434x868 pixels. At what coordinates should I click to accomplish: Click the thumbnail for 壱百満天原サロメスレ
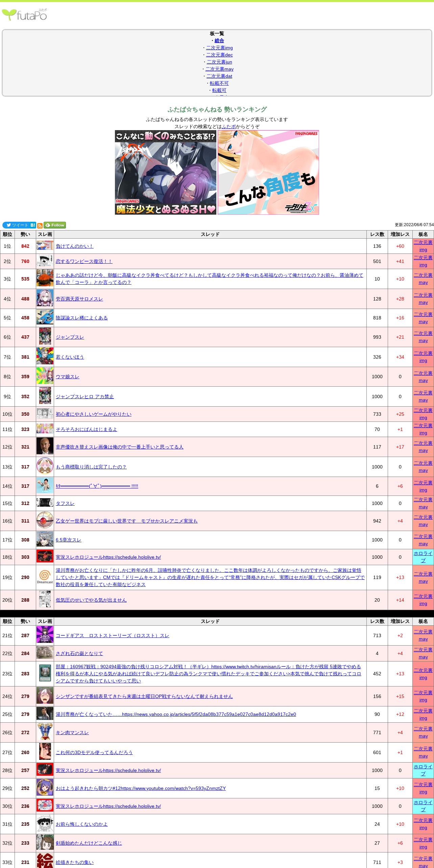tap(45, 298)
